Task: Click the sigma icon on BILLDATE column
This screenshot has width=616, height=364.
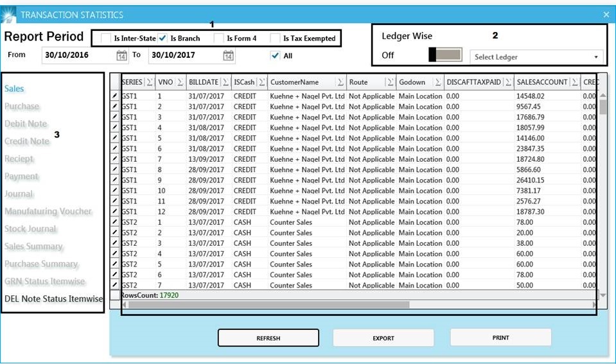Action: point(225,82)
